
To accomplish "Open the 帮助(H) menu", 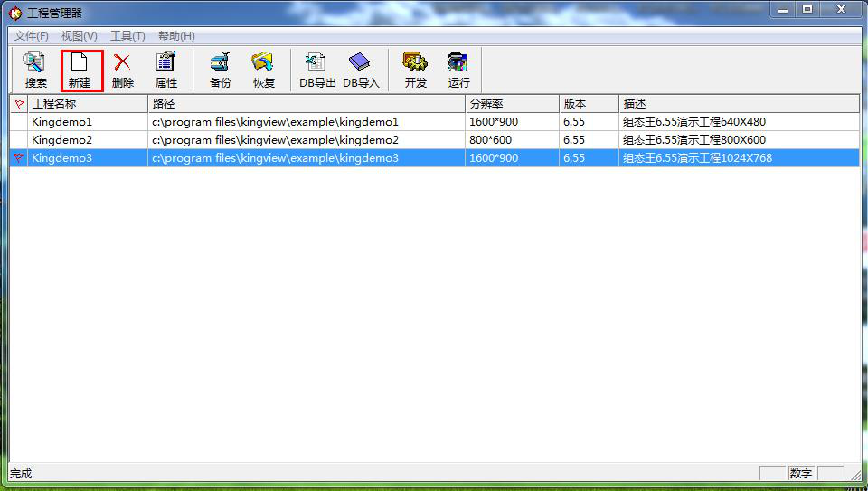I will point(176,36).
